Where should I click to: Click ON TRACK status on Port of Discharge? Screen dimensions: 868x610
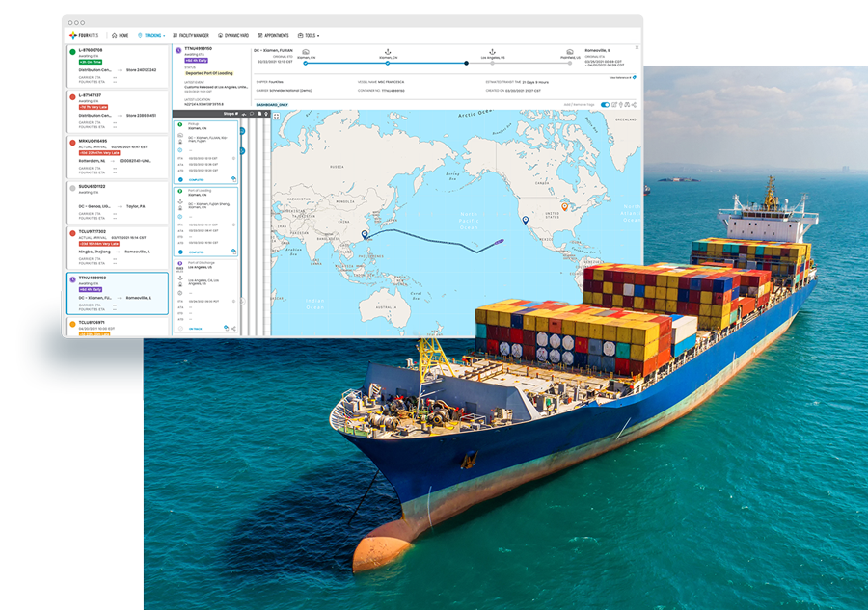point(196,329)
